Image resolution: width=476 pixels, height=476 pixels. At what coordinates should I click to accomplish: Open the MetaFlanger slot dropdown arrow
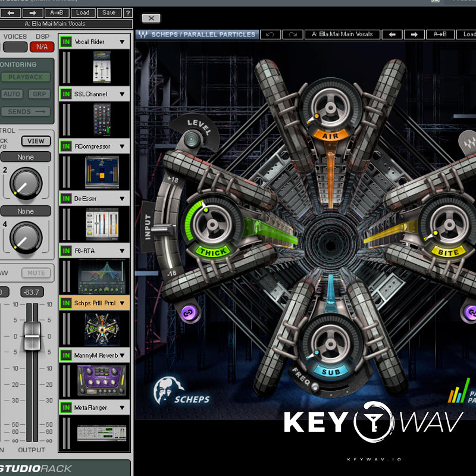point(122,408)
